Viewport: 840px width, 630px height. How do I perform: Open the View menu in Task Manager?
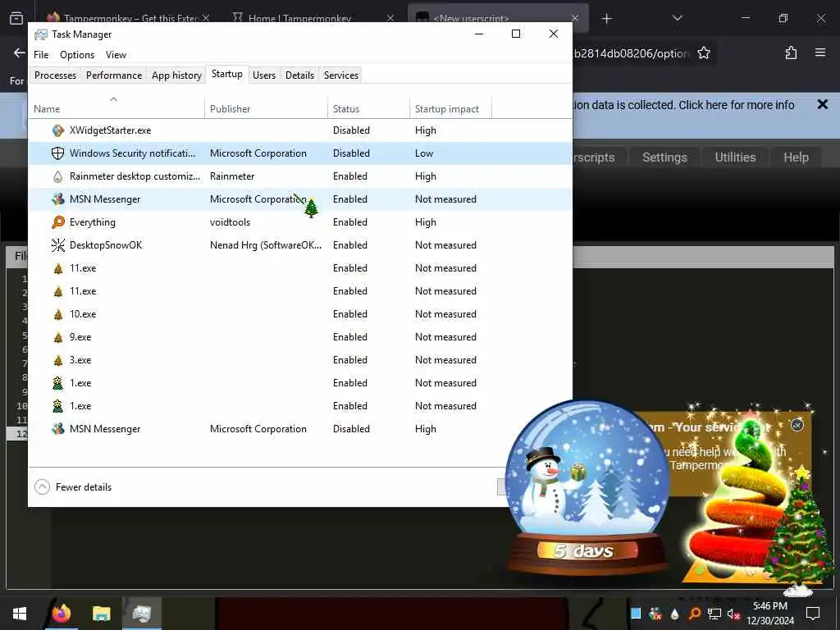pyautogui.click(x=116, y=55)
